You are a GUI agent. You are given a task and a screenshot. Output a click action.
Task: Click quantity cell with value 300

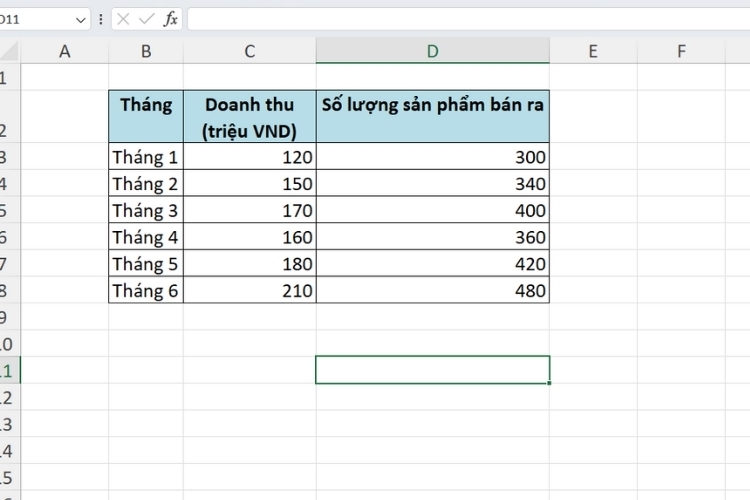click(432, 156)
